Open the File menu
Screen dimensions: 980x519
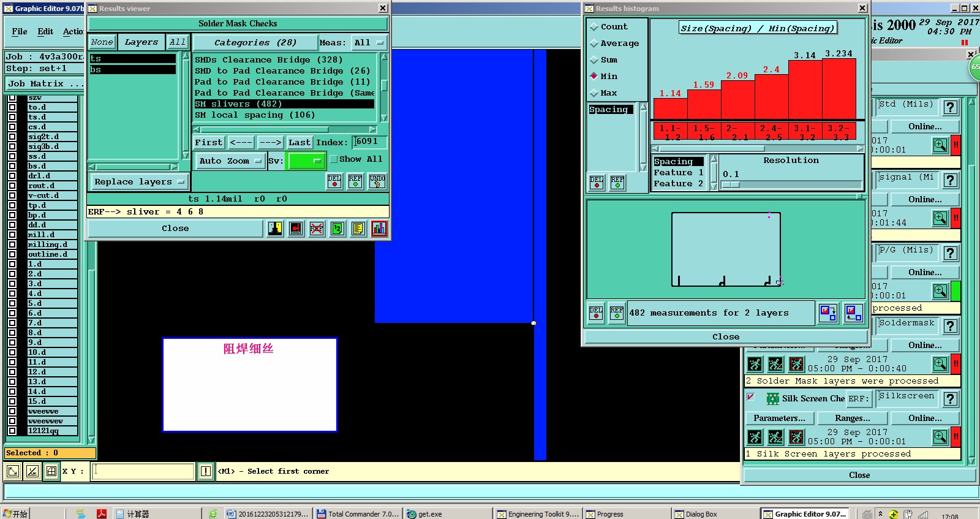coord(20,31)
